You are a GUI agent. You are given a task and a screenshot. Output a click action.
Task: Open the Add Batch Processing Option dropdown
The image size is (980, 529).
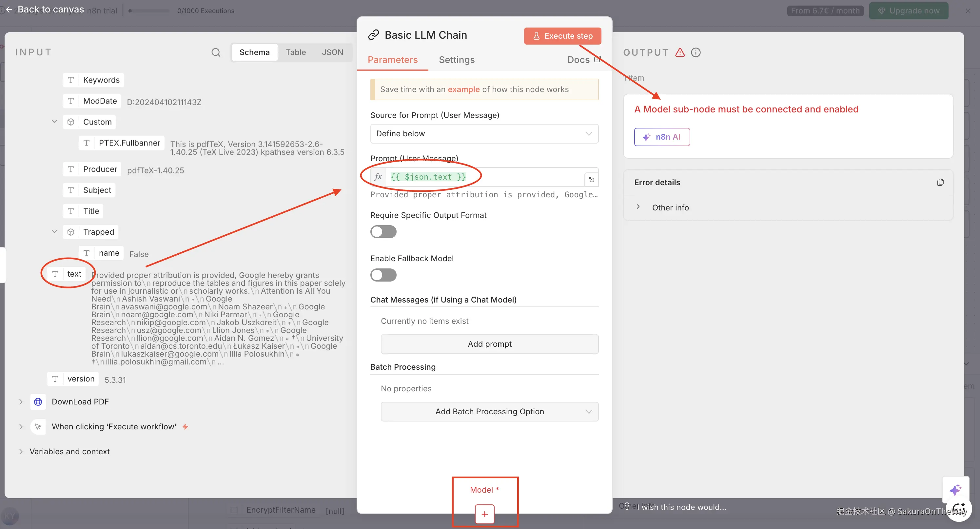click(x=489, y=411)
